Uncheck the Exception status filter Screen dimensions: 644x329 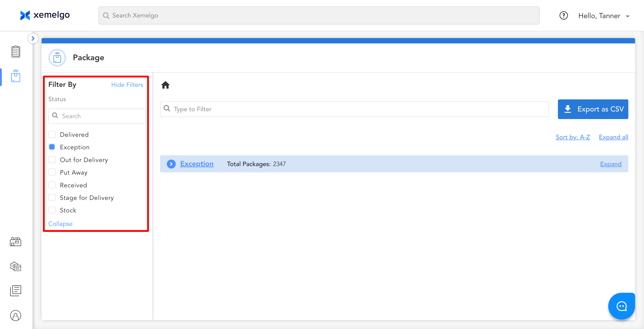click(x=52, y=147)
